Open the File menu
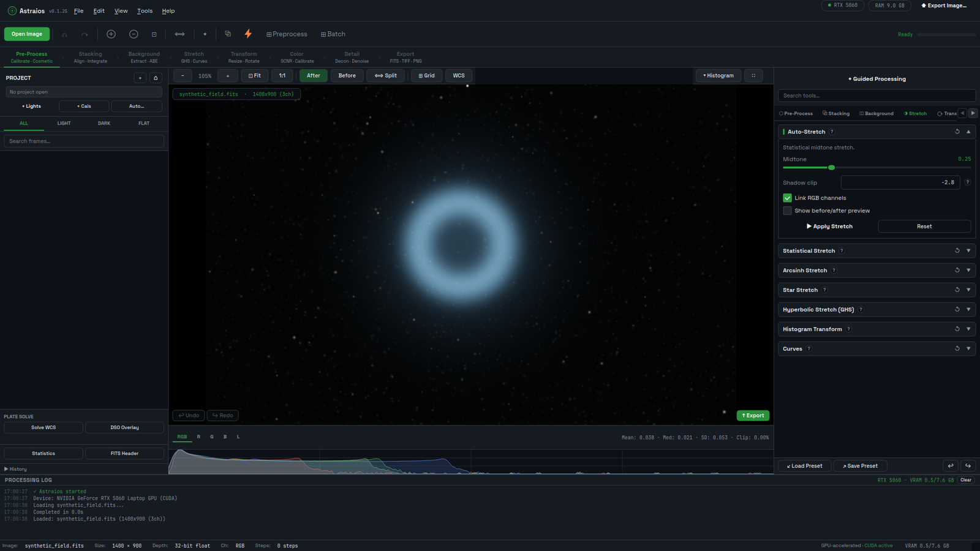Viewport: 980px width, 551px height. click(x=79, y=11)
